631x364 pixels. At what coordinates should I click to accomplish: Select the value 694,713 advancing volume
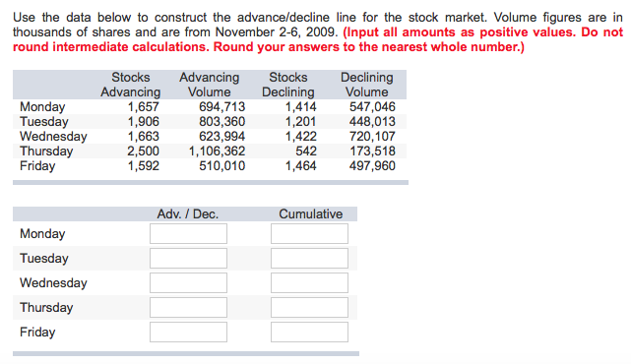221,107
